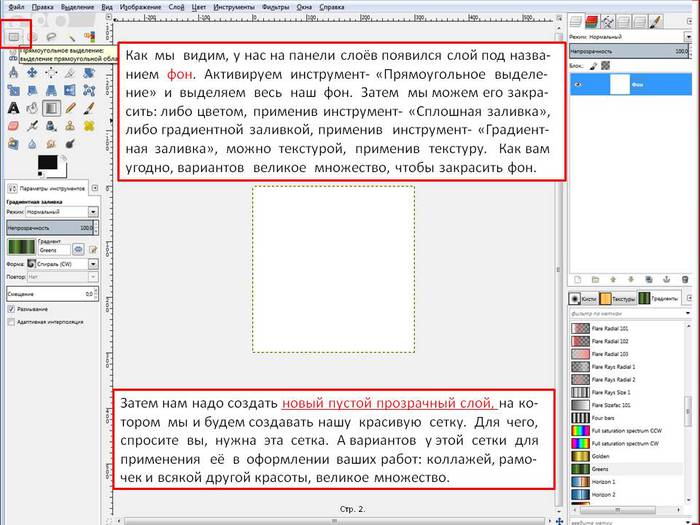Viewport: 700px width, 525px height.
Task: Select the Perspective tool
Action: click(51, 90)
